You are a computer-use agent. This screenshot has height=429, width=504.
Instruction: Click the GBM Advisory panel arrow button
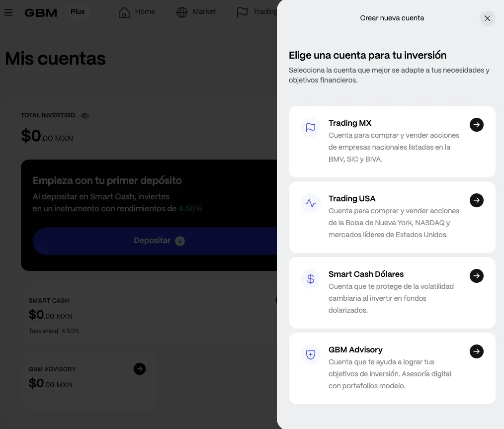coord(476,351)
